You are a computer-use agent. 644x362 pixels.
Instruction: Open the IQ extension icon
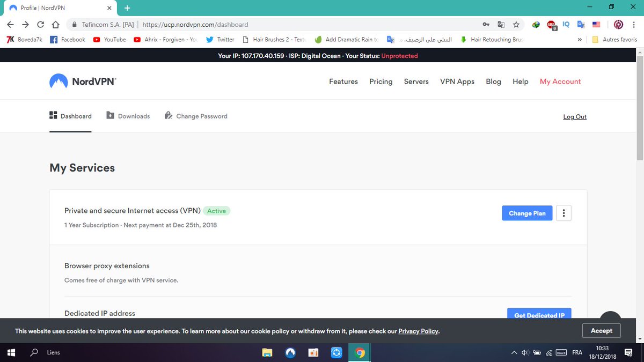pos(566,24)
